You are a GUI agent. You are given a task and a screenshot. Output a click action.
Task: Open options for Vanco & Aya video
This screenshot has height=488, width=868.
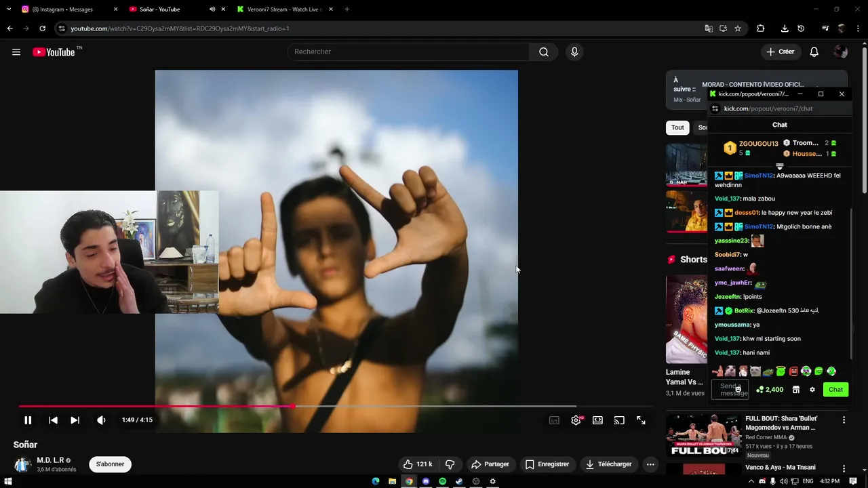point(844,468)
